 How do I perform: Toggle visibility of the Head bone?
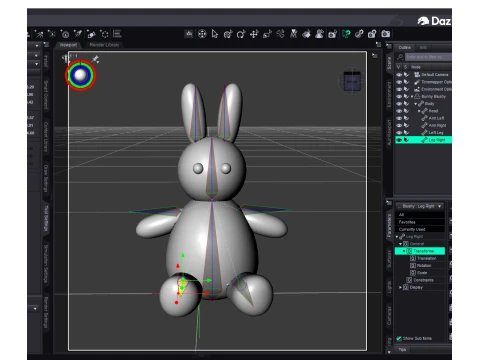[399, 111]
